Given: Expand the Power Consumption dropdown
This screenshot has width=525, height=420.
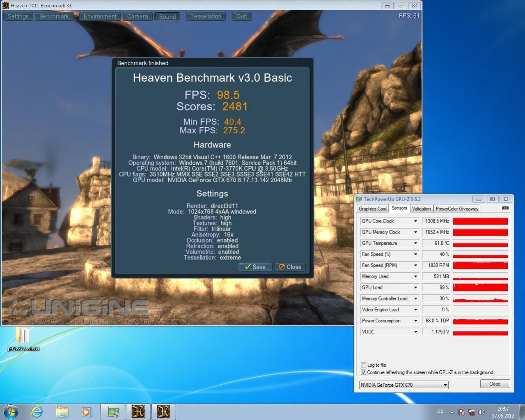Looking at the screenshot, I should [415, 321].
